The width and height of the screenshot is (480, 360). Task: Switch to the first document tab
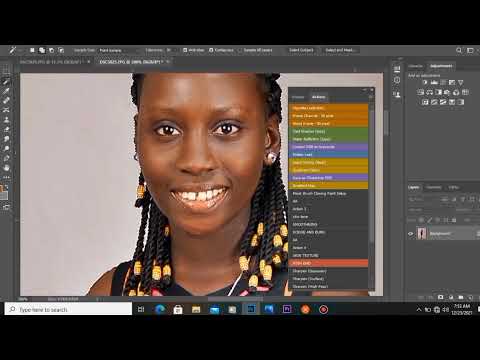pos(51,62)
